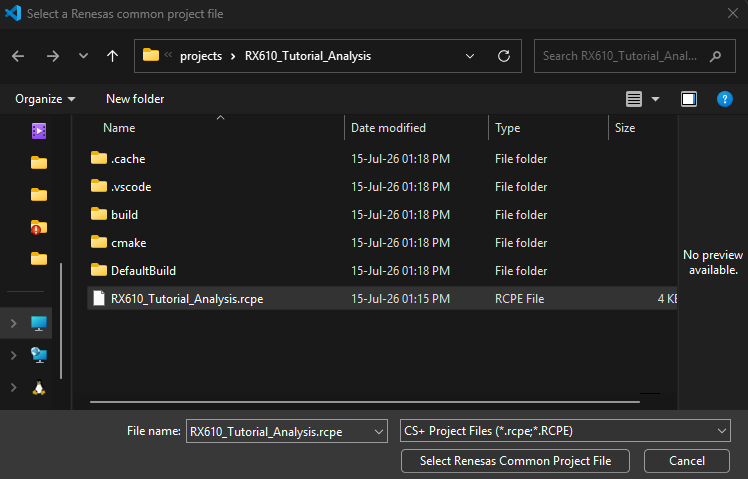Click the navigation pane vertical scrollbar
Image resolution: width=748 pixels, height=479 pixels.
click(61, 321)
